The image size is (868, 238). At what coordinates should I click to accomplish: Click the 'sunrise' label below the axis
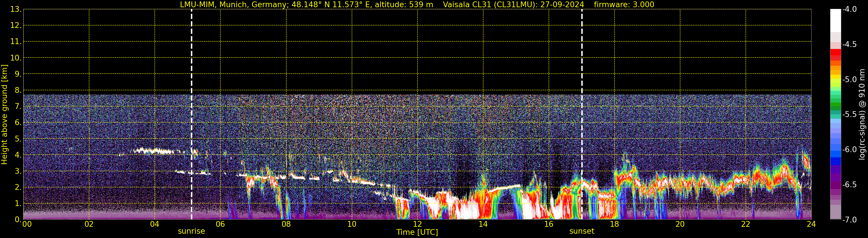[191, 231]
